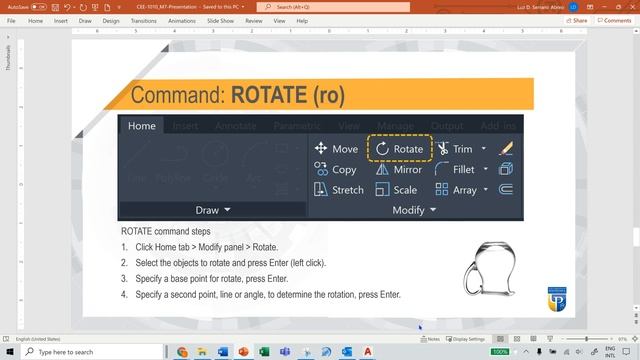Open the Help ribbon tab

pyautogui.click(x=302, y=21)
